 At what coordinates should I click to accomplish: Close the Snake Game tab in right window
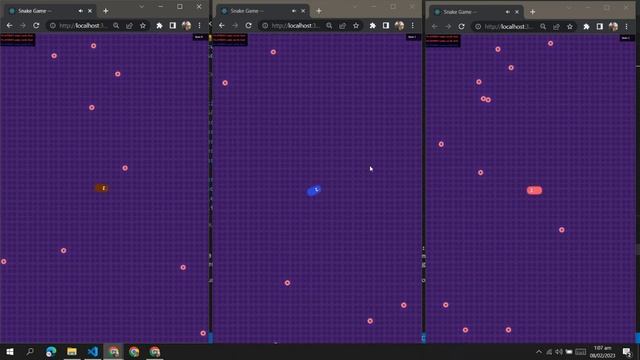click(517, 12)
